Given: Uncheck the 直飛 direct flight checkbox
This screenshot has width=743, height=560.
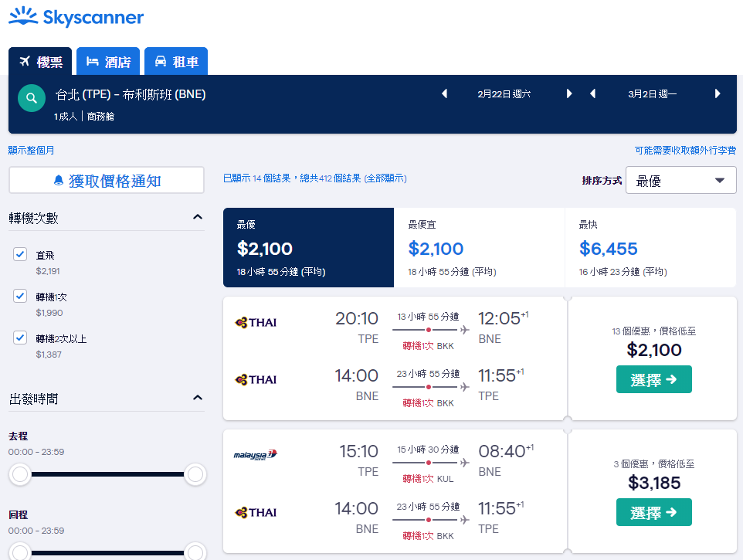Looking at the screenshot, I should (x=20, y=254).
